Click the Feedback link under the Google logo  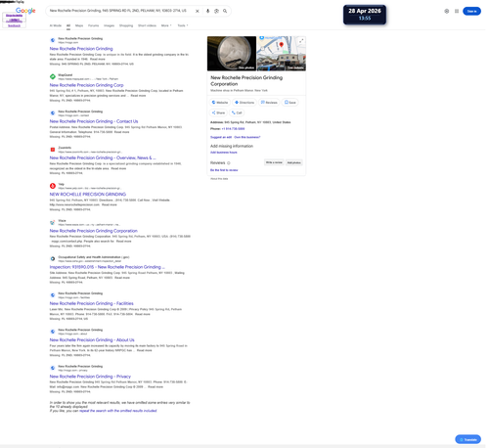tap(14, 25)
